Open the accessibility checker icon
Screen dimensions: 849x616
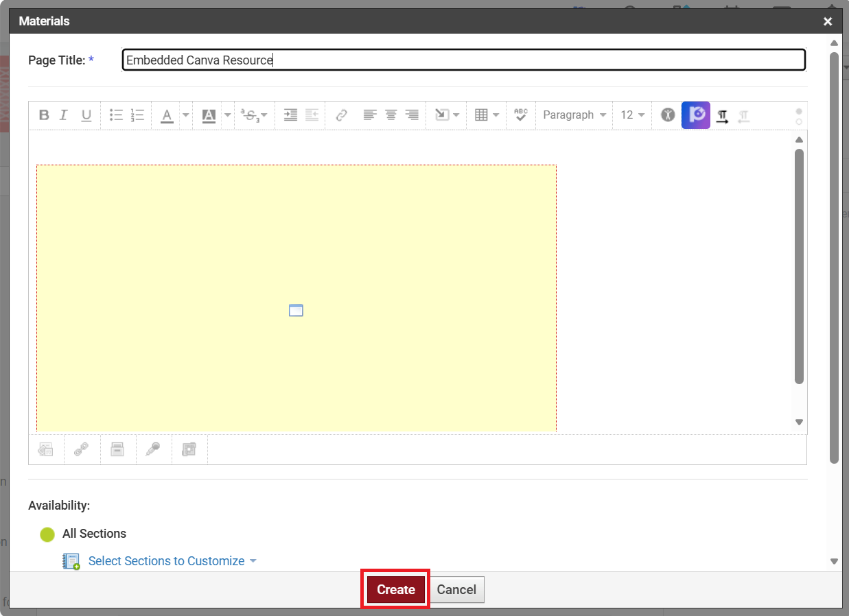coord(668,115)
